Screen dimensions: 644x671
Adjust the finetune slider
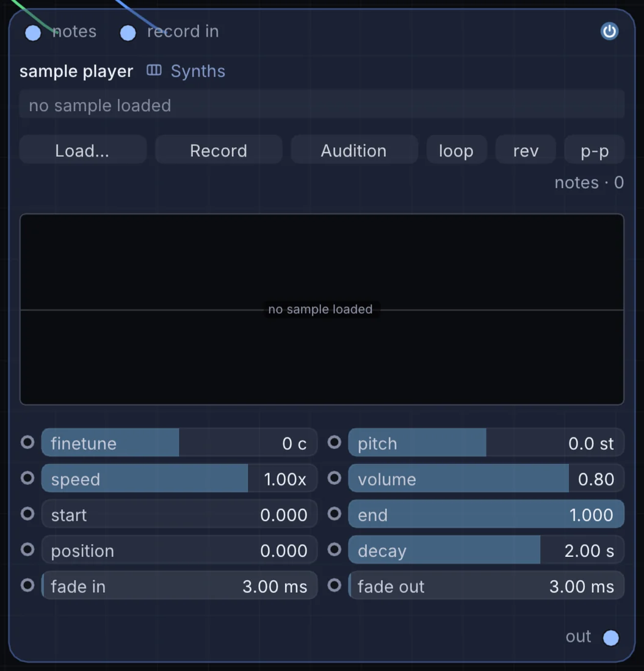[179, 443]
